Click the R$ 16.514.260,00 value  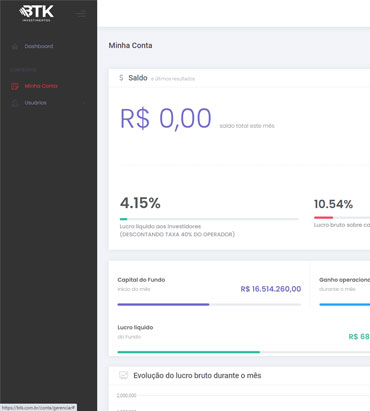point(271,289)
